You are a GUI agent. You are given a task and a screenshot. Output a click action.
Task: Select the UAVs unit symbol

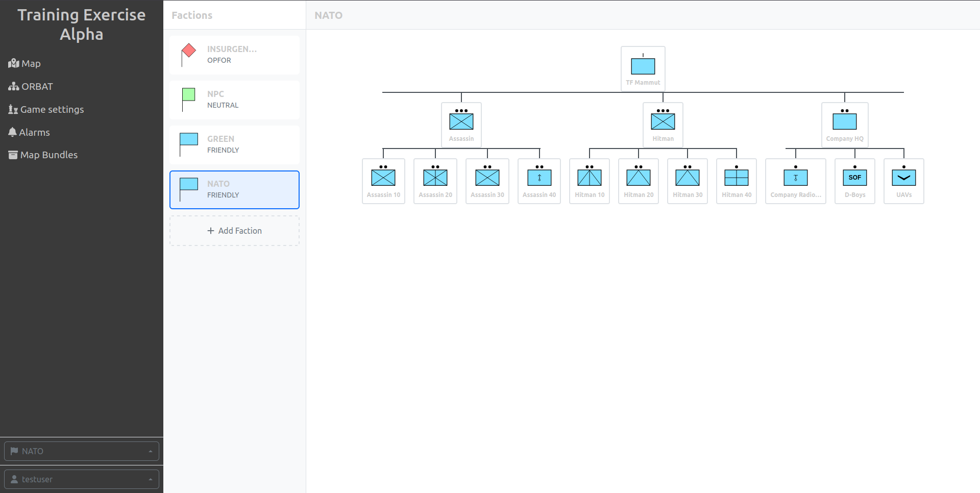pos(903,177)
